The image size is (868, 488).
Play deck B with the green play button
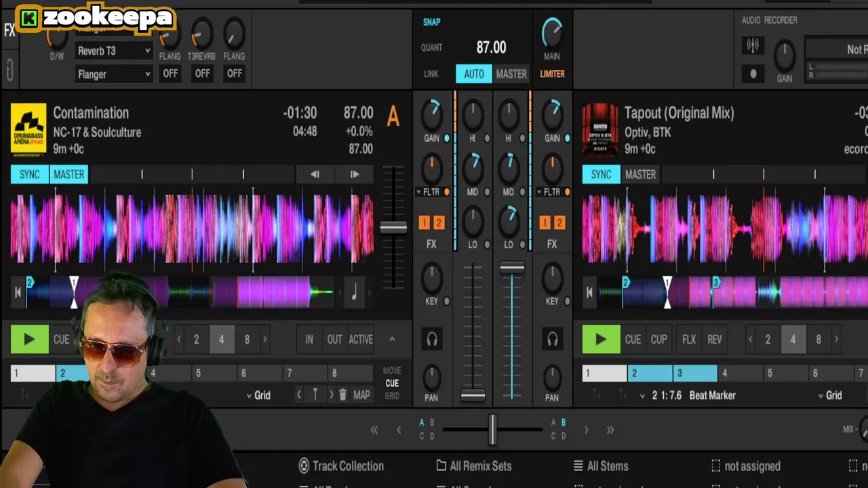[x=601, y=340]
